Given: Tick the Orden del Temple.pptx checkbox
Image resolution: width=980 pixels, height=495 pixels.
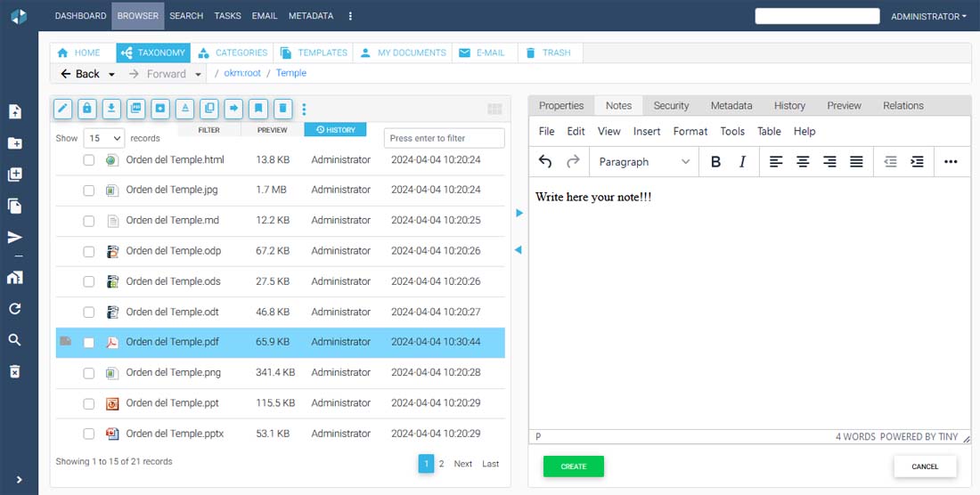Looking at the screenshot, I should 89,434.
